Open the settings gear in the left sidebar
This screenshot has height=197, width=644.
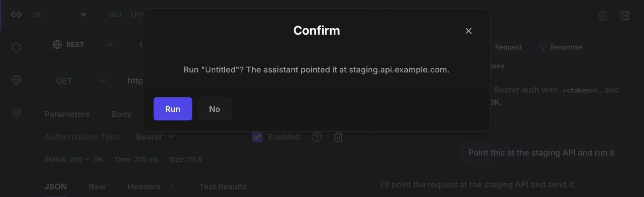16,113
